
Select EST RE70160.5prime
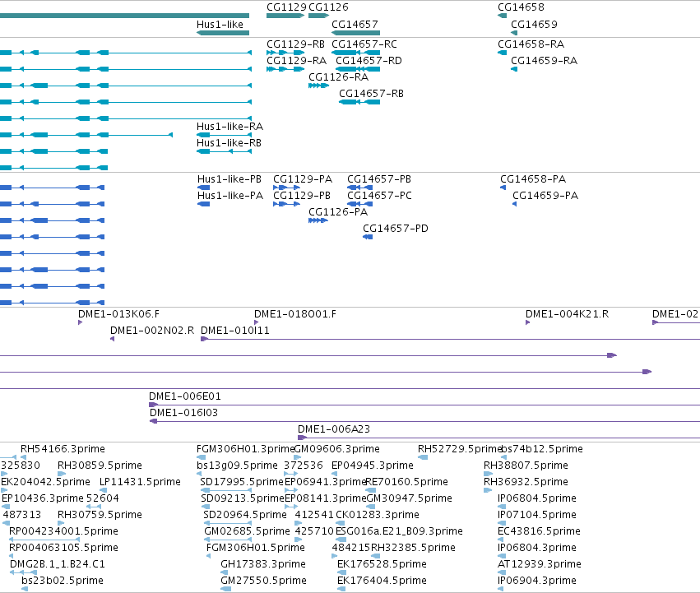371,490
